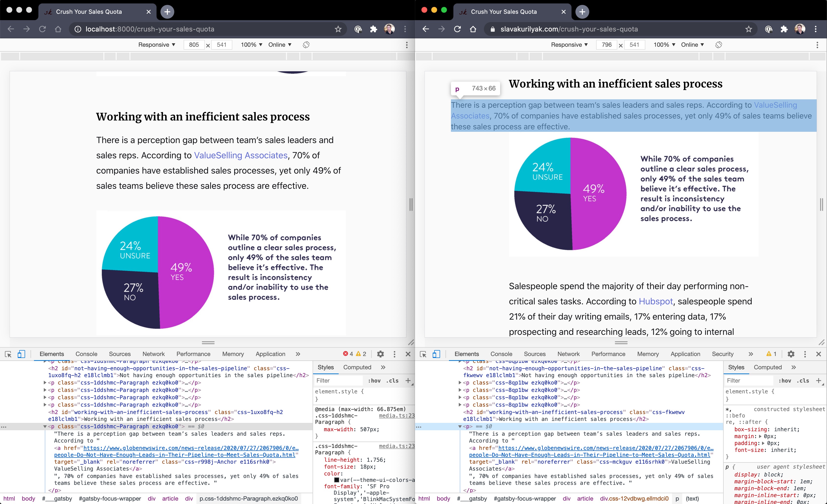
Task: Follow ValueSelling Associates link on left page
Action: pos(241,155)
